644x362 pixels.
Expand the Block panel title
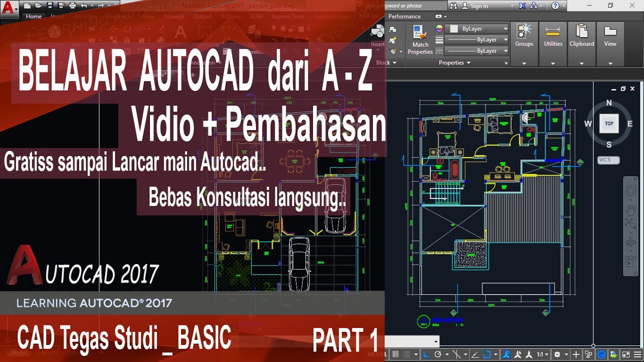tap(386, 63)
